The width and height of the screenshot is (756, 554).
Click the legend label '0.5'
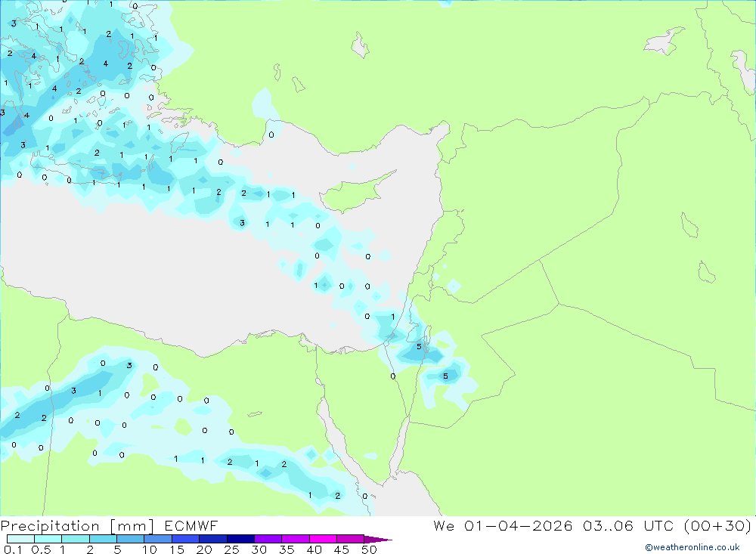coord(41,549)
